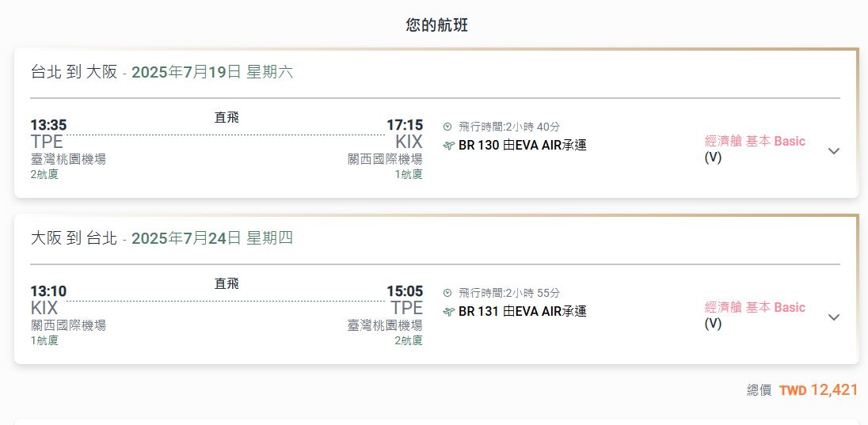Screen dimensions: 868x425
Task: Click the 17:15 arrival time at KIX
Action: [x=405, y=125]
